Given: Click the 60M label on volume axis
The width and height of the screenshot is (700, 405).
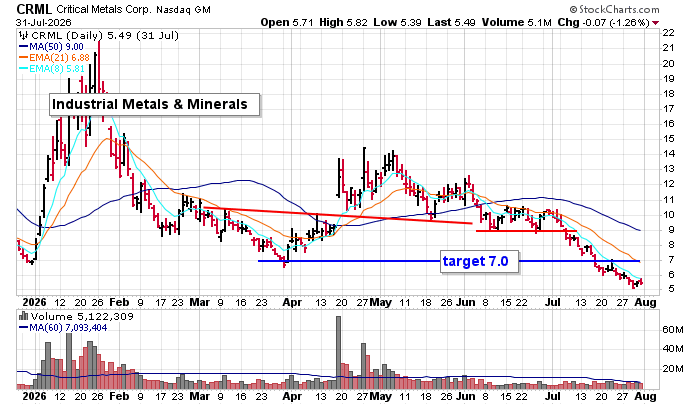Looking at the screenshot, I should [673, 330].
